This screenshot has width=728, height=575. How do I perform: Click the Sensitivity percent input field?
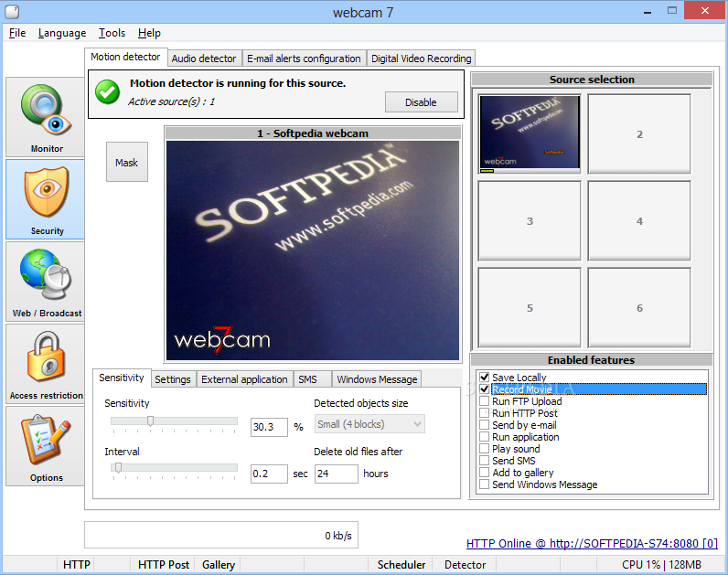269,427
